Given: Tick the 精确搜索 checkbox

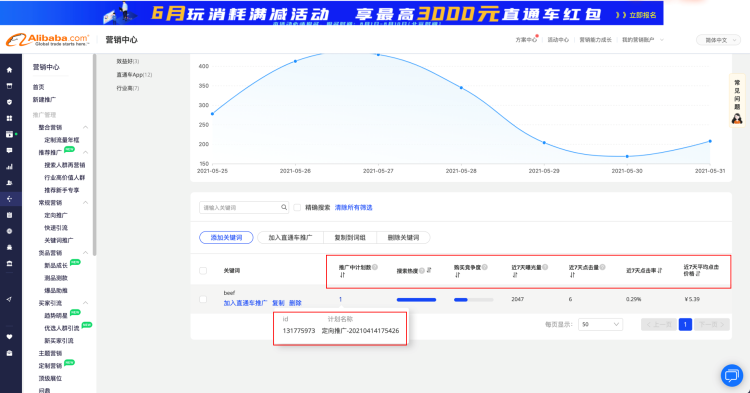Looking at the screenshot, I should tap(297, 207).
